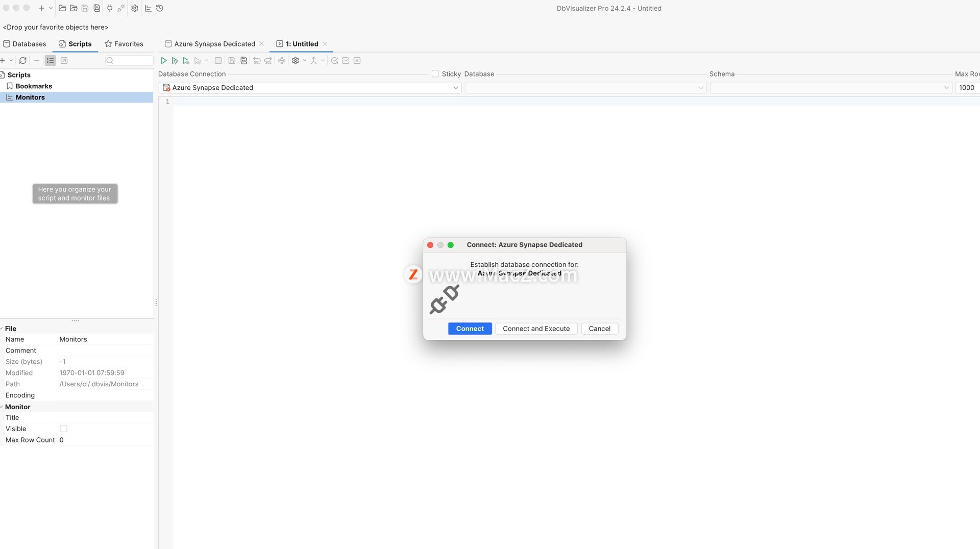980x549 pixels.
Task: Select the Bookmarks tree item
Action: [x=34, y=86]
